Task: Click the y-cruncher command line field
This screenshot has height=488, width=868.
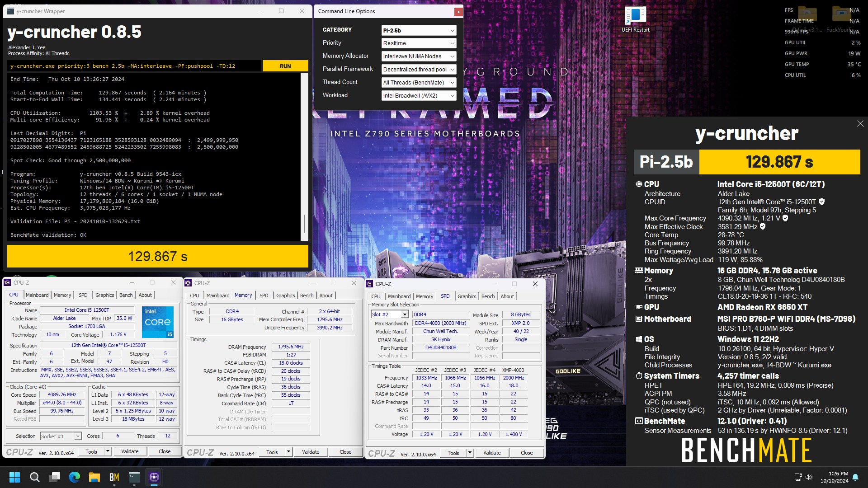Action: 134,66
